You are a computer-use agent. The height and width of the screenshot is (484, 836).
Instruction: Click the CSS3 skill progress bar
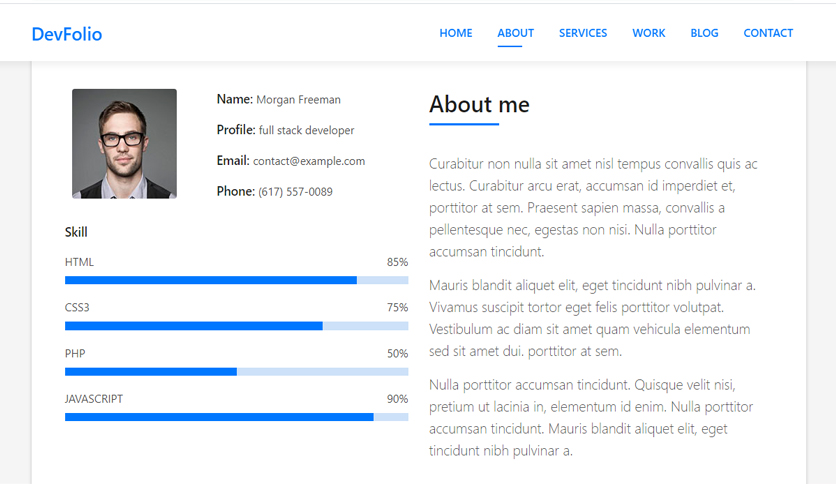(x=237, y=326)
